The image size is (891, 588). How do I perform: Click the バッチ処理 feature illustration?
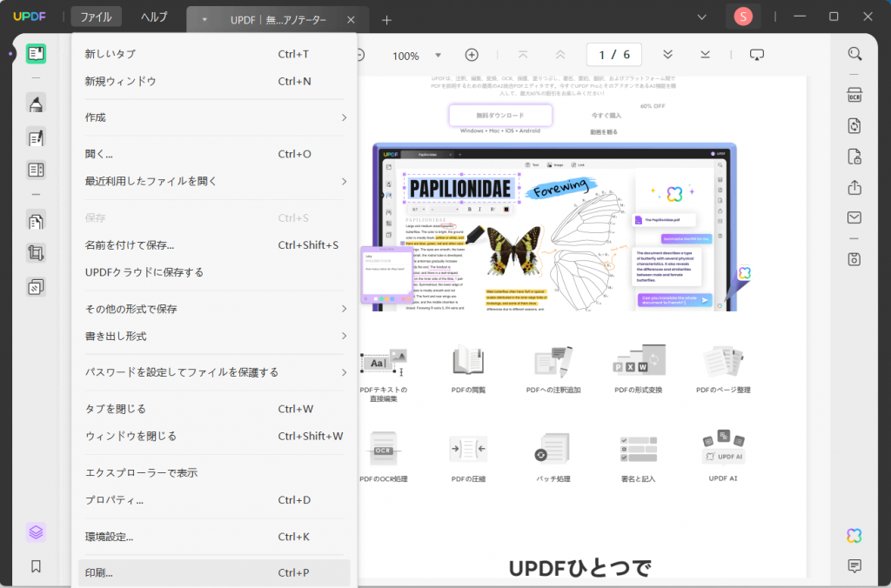(553, 449)
